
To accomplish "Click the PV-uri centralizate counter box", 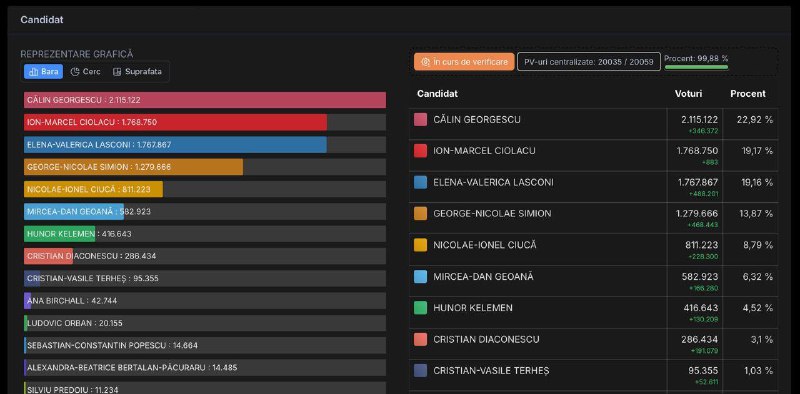I will coord(589,62).
